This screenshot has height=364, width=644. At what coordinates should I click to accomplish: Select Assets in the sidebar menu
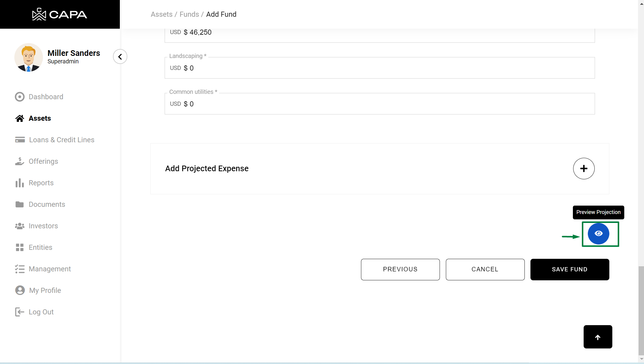coord(40,118)
